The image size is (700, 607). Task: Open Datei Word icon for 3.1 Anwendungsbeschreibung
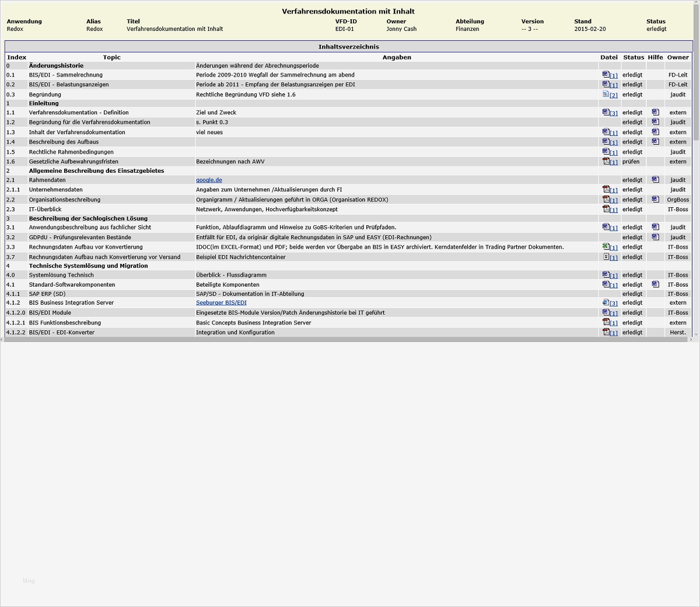tap(605, 227)
